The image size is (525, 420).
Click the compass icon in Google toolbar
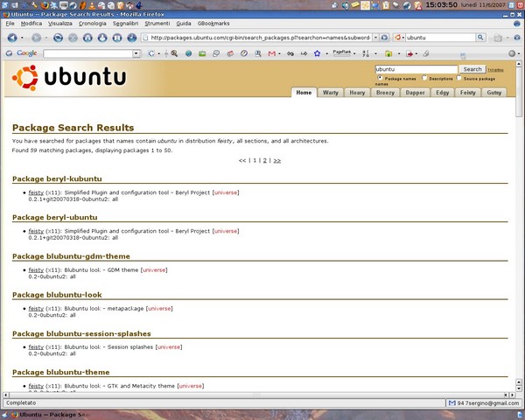244,53
